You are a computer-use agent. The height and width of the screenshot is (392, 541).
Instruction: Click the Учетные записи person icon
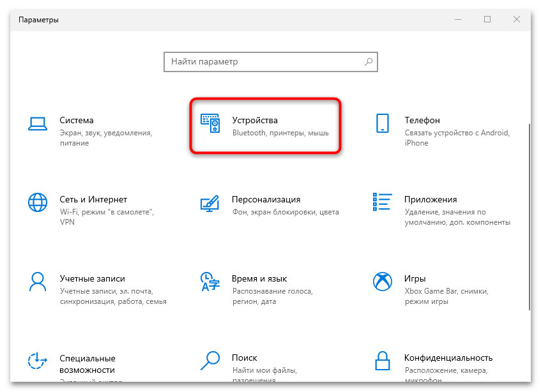(38, 282)
